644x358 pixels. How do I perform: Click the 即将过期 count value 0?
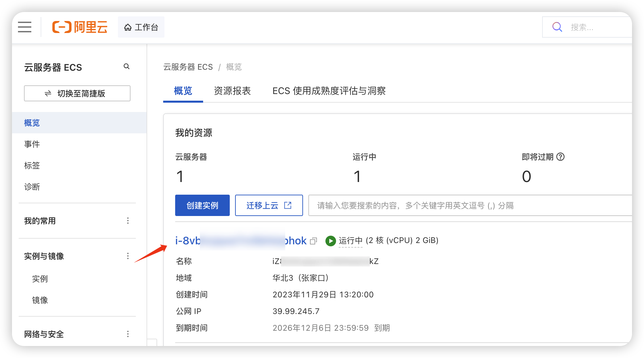(x=526, y=176)
